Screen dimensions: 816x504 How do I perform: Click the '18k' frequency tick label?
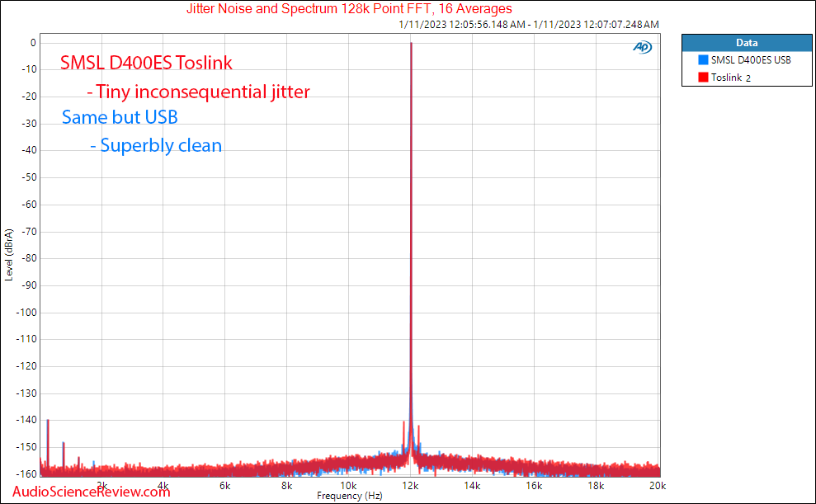(x=596, y=486)
